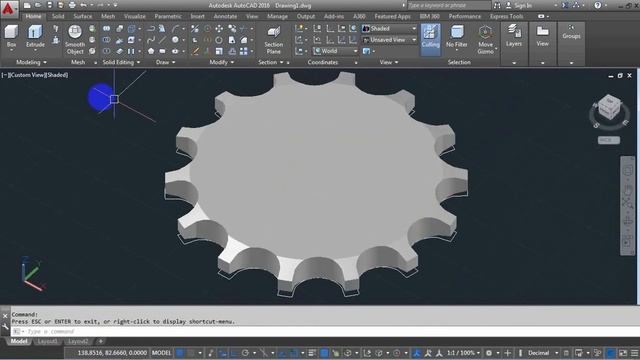Switch to the Visualize ribbon tab
This screenshot has height=360, width=640.
point(135,16)
